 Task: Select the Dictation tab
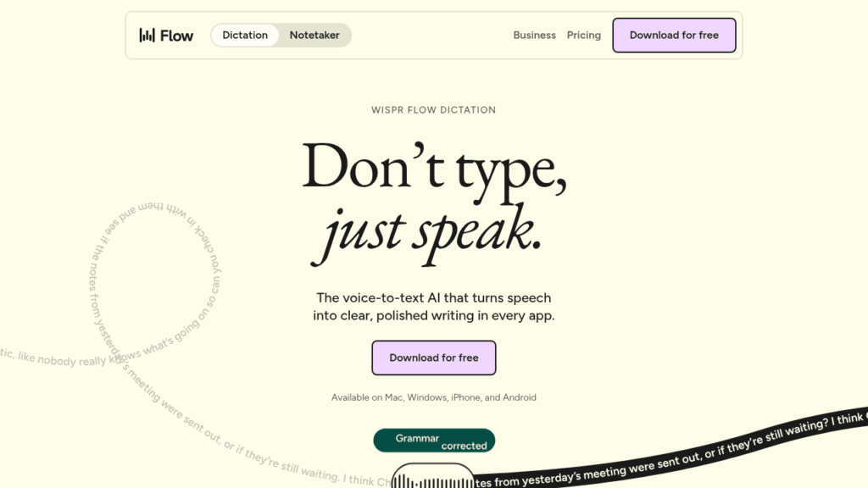tap(245, 36)
